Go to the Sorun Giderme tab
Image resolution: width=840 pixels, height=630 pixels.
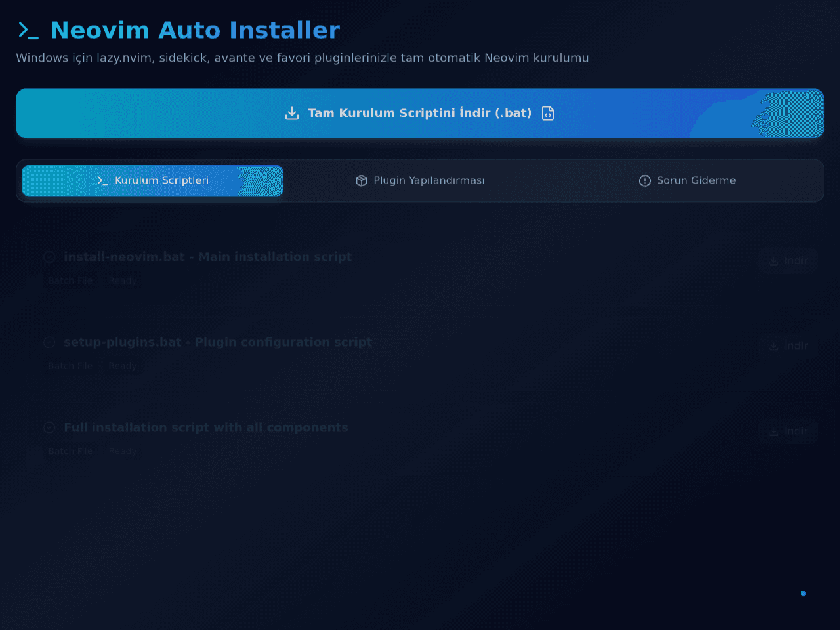tap(687, 180)
